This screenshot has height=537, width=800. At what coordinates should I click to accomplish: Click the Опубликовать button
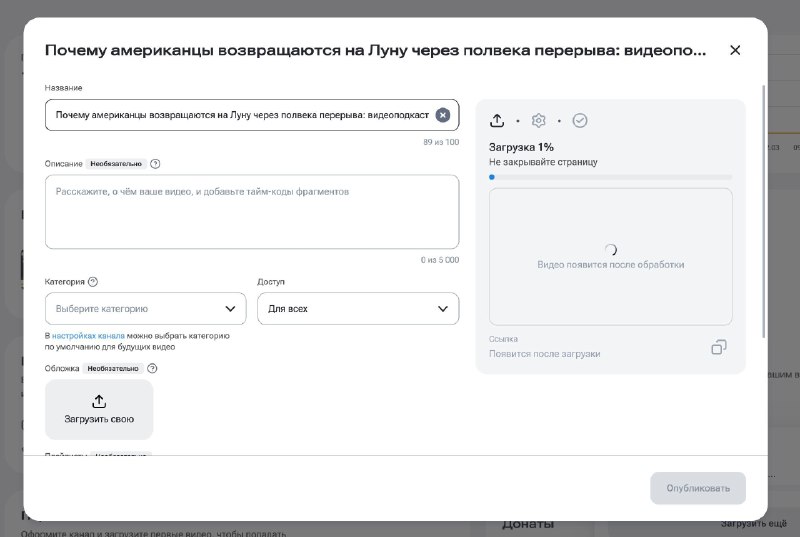point(698,488)
